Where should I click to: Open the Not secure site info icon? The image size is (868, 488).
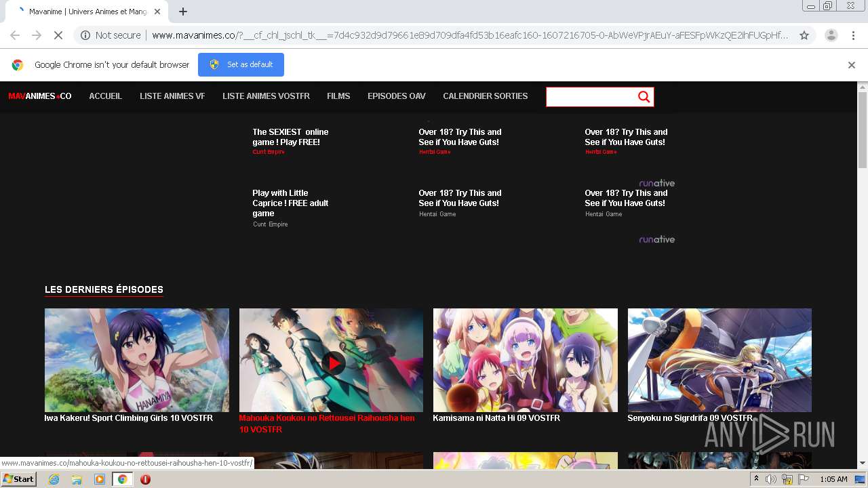click(x=85, y=35)
